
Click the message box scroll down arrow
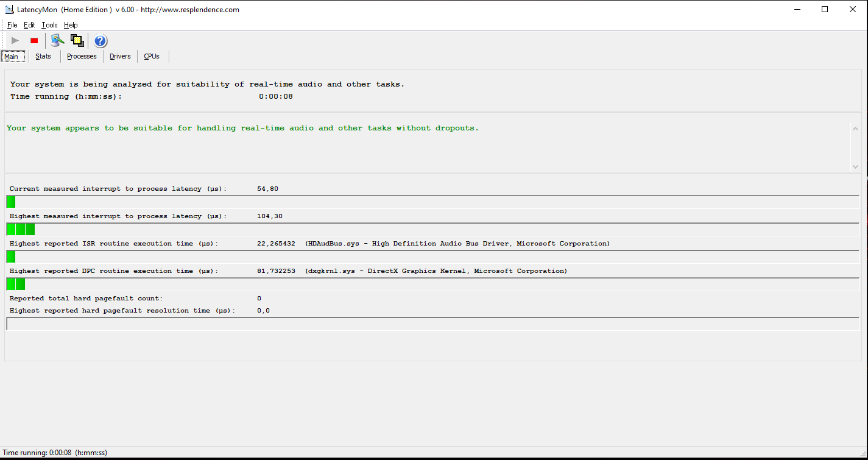pyautogui.click(x=855, y=166)
